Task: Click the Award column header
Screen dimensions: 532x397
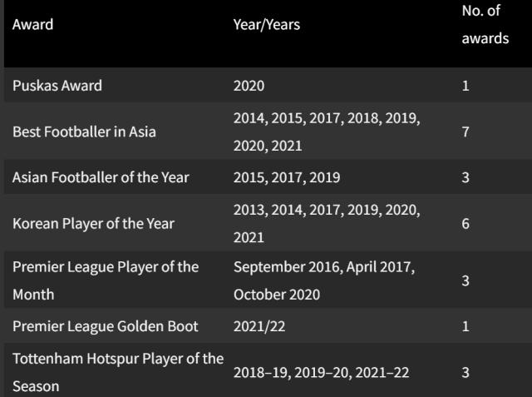Action: [x=33, y=25]
